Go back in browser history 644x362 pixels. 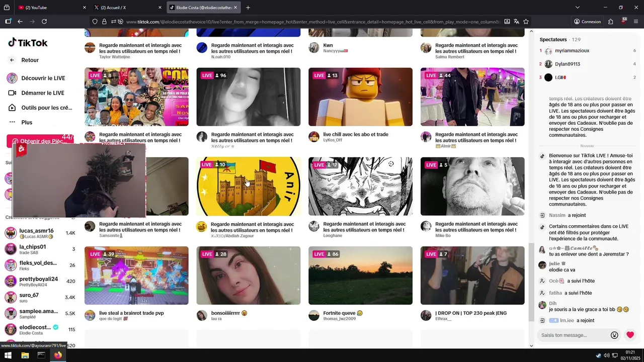20,22
